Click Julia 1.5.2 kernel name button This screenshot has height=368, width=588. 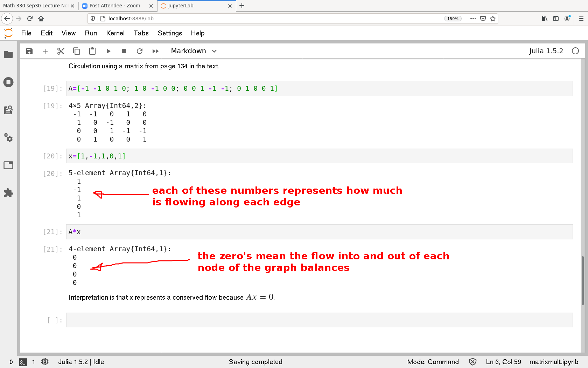point(546,51)
